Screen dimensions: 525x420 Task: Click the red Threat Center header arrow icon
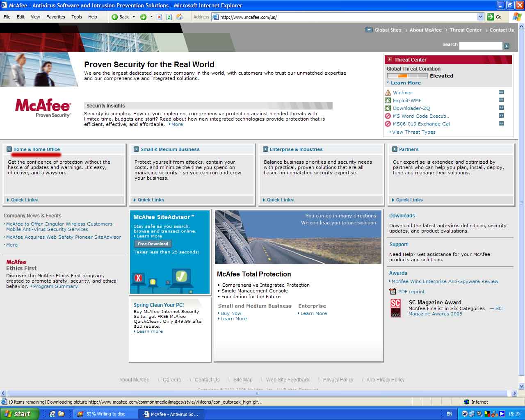[x=390, y=59]
